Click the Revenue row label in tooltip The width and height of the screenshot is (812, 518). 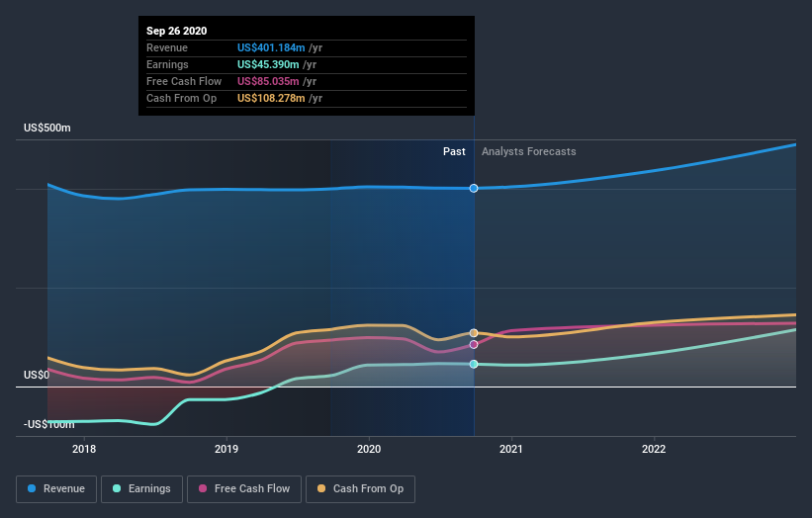pos(167,47)
